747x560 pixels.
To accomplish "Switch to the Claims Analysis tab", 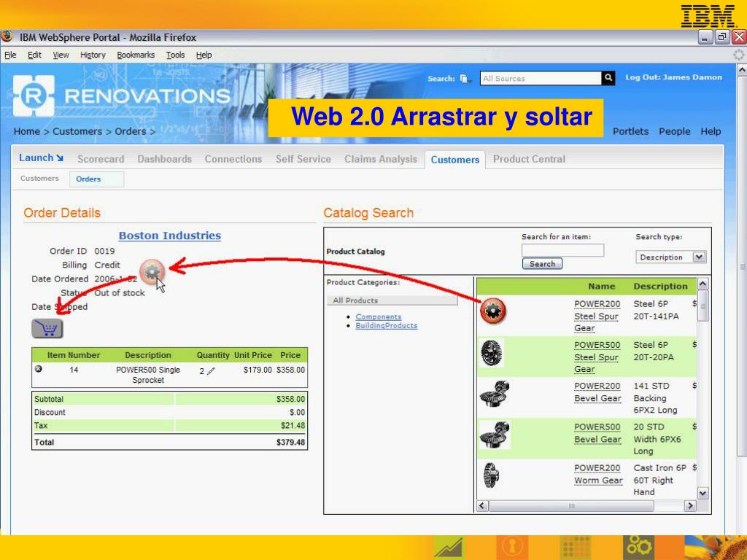I will pos(380,159).
